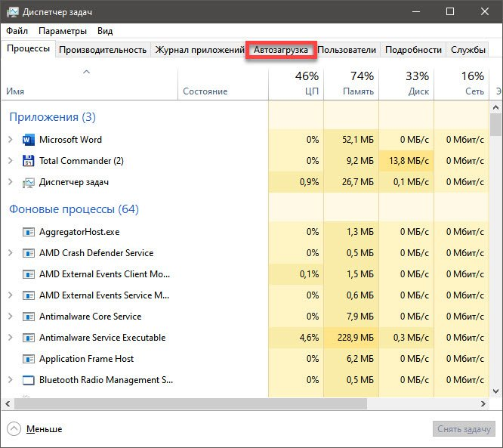Click the circled up-arrow next to Меньше

tap(14, 429)
